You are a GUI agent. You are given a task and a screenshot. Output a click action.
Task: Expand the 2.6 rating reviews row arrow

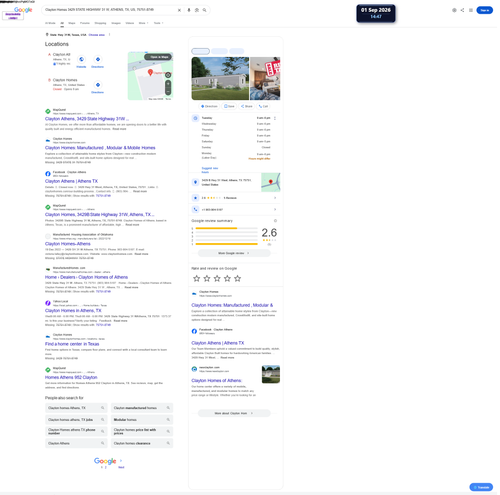(x=275, y=198)
